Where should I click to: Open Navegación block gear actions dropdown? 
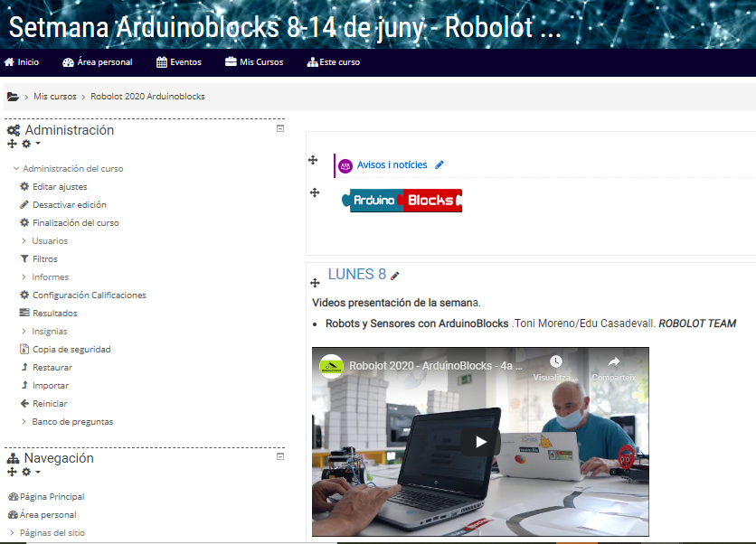(31, 472)
